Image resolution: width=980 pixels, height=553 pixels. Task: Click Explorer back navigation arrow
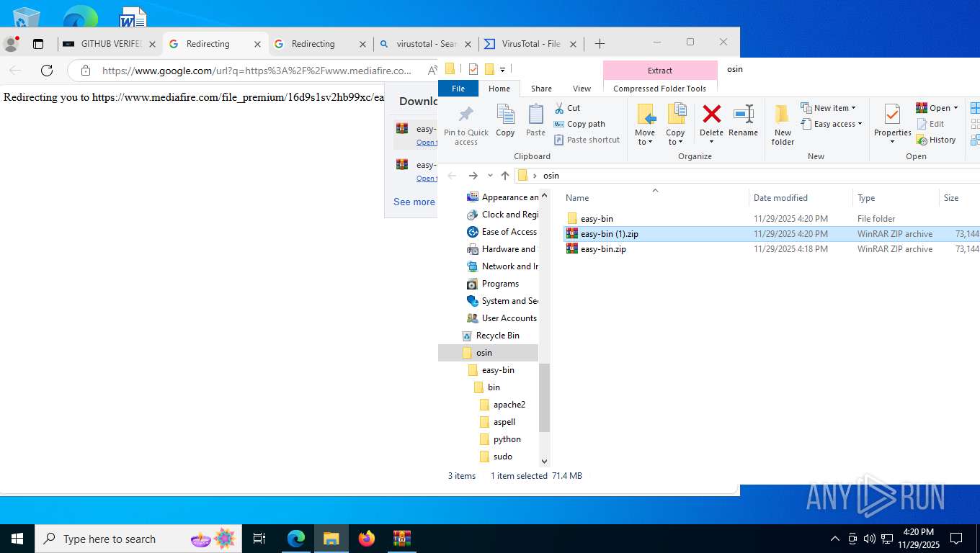tap(452, 176)
